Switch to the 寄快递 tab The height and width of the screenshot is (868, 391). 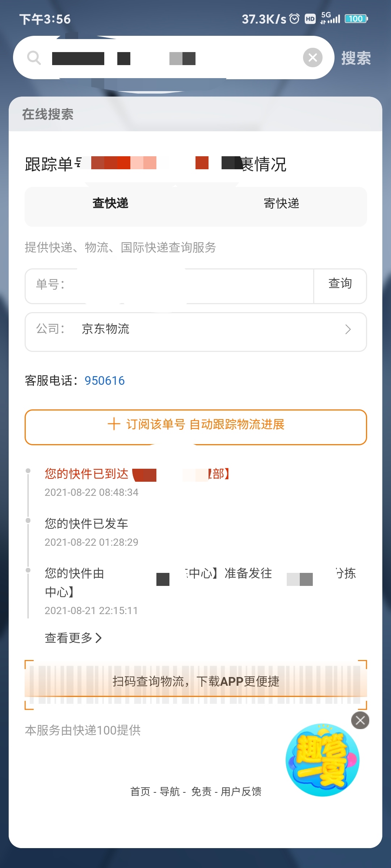pos(281,204)
